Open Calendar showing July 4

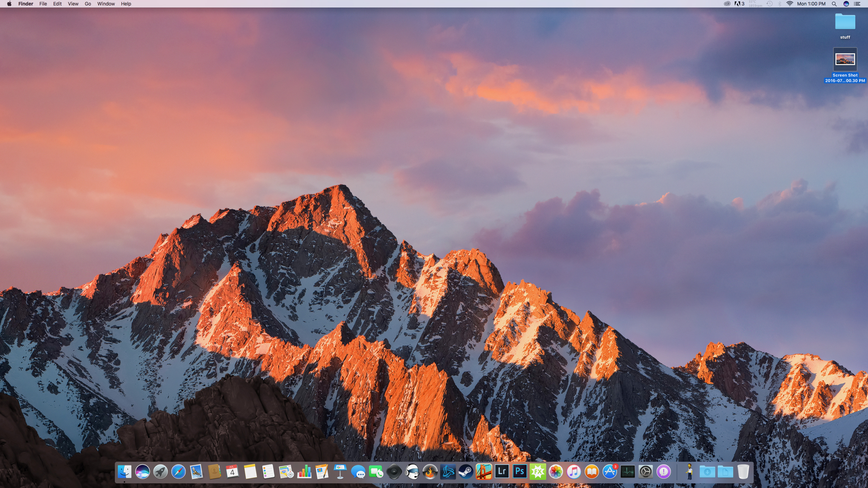pyautogui.click(x=232, y=471)
